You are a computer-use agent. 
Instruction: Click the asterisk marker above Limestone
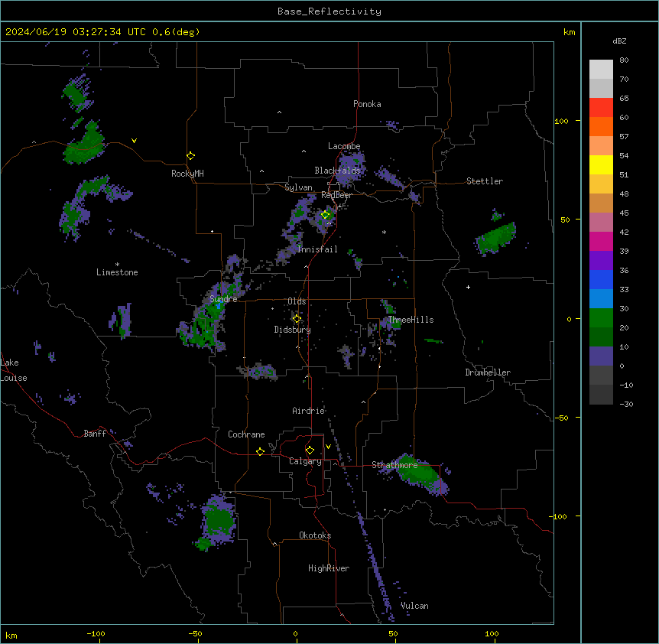coord(117,265)
